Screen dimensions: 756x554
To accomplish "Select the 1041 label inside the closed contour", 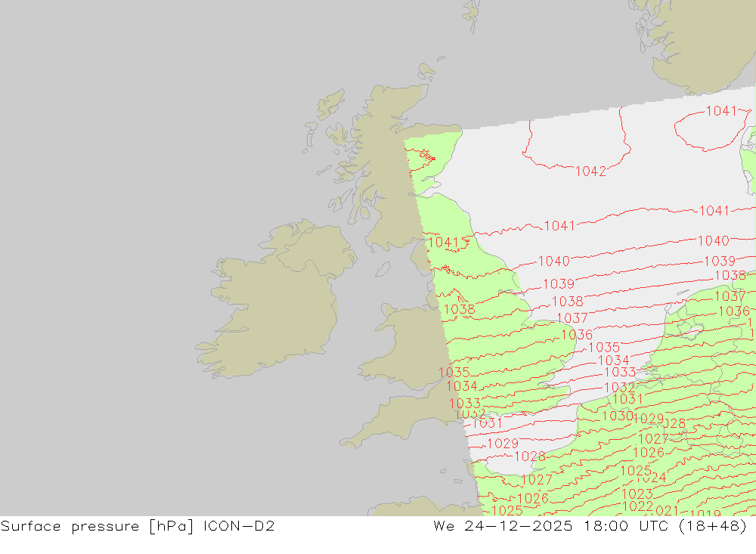I will click(x=721, y=111).
